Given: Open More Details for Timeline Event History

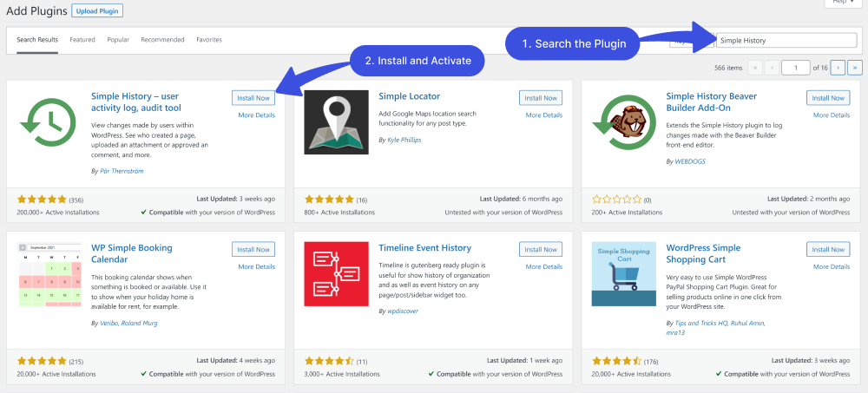Looking at the screenshot, I should tap(544, 267).
